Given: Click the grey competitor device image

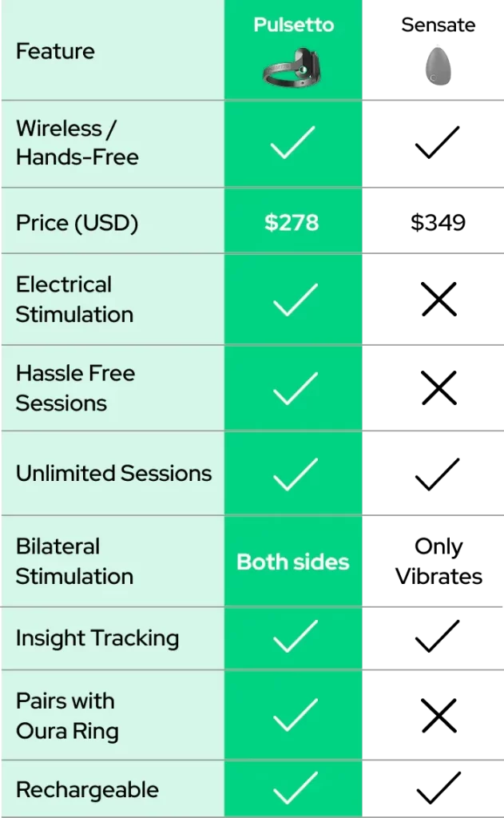Looking at the screenshot, I should 438,66.
